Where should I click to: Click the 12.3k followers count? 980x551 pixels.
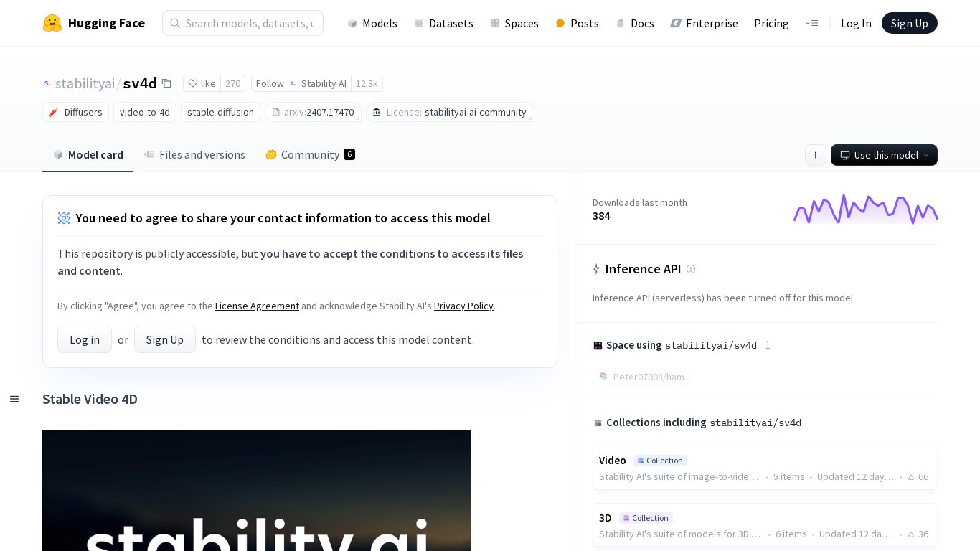(x=367, y=83)
